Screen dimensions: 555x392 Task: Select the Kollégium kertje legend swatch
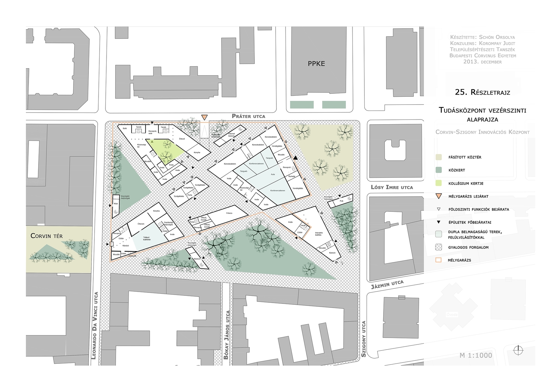(438, 183)
